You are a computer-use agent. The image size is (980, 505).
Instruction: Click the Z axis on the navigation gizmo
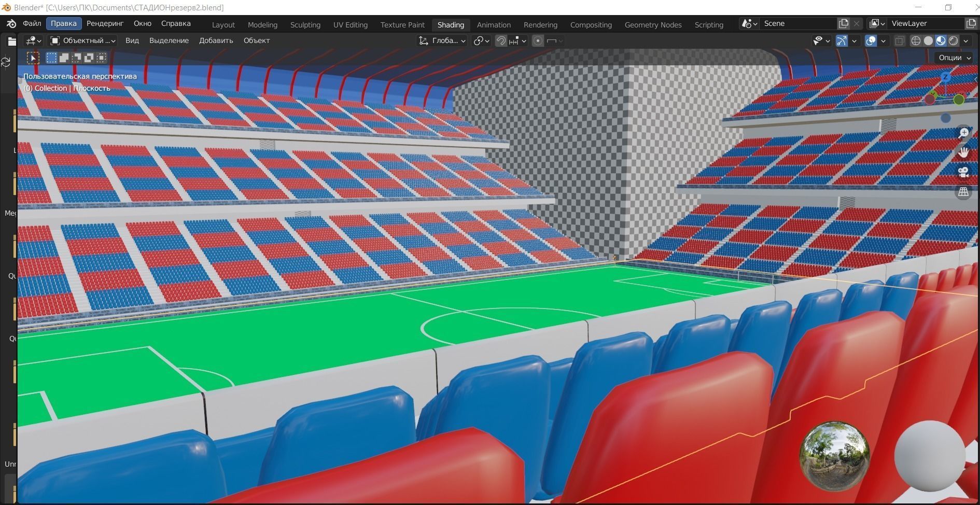click(946, 78)
